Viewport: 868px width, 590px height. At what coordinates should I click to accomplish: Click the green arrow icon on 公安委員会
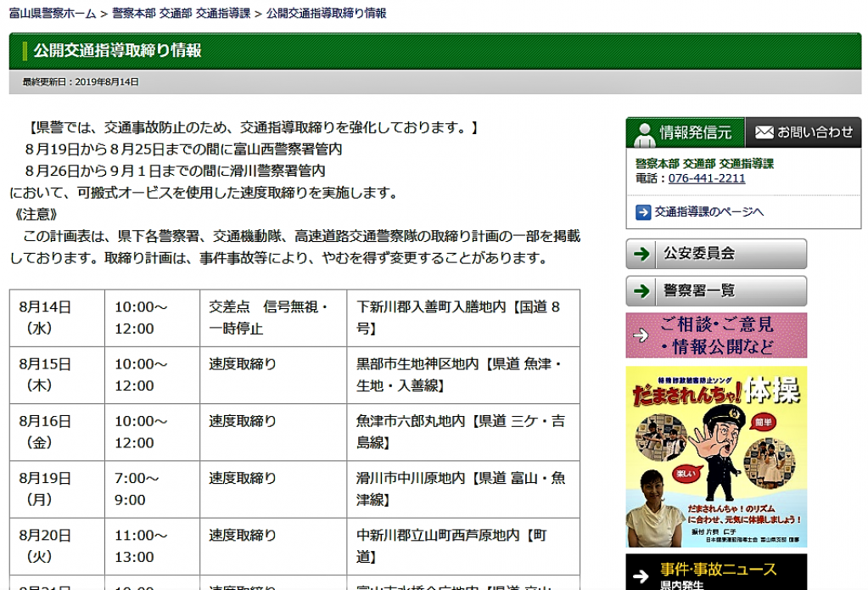click(x=643, y=254)
